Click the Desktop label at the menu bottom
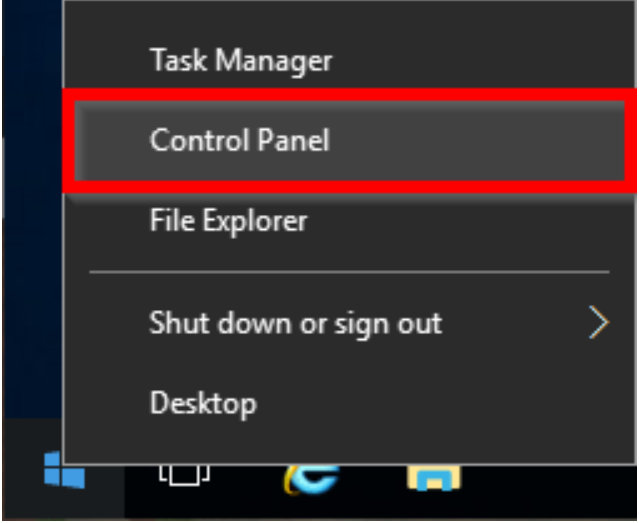Viewport: 639px width, 523px height. click(x=203, y=403)
